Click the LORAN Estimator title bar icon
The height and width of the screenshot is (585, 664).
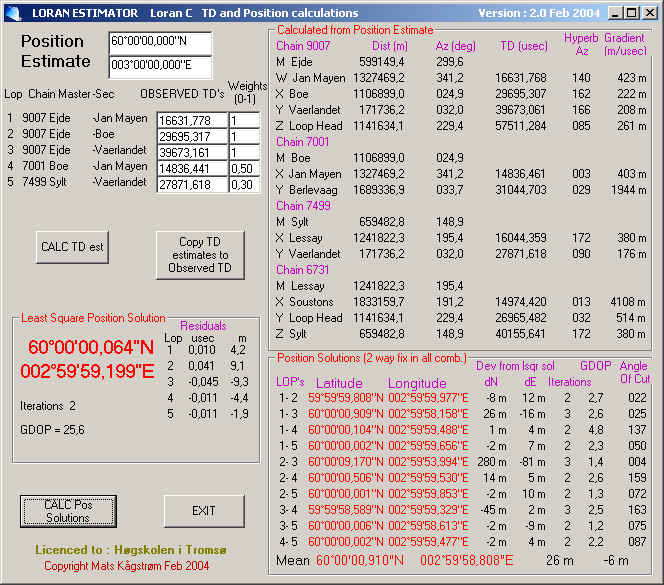click(x=15, y=13)
